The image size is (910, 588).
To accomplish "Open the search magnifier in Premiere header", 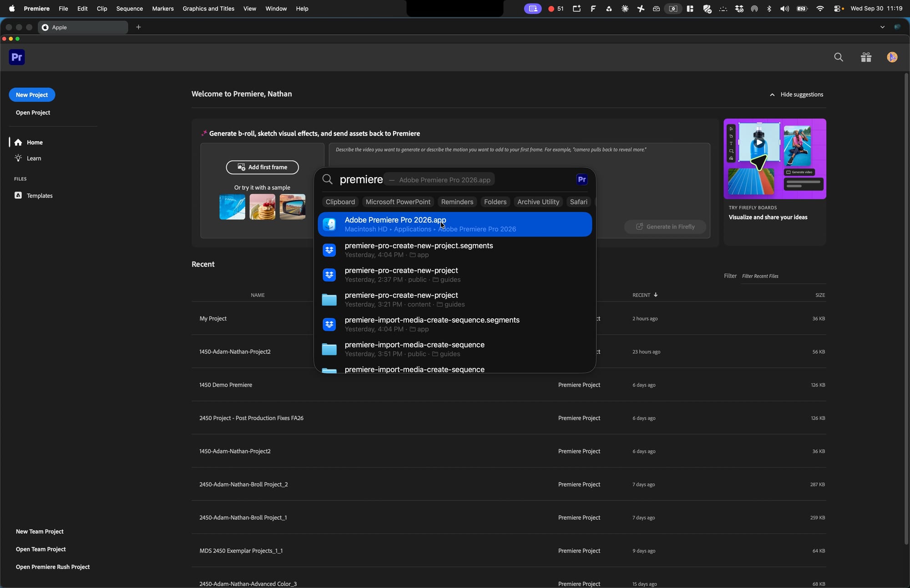I will point(839,57).
